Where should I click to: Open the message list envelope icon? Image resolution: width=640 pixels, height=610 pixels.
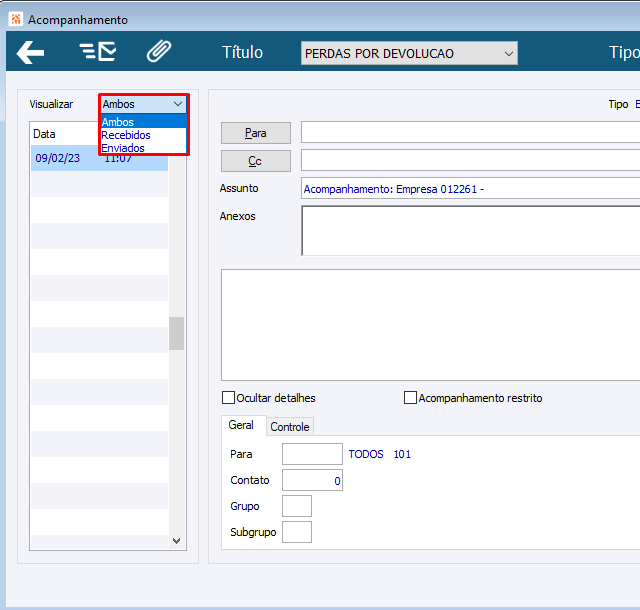pos(98,52)
